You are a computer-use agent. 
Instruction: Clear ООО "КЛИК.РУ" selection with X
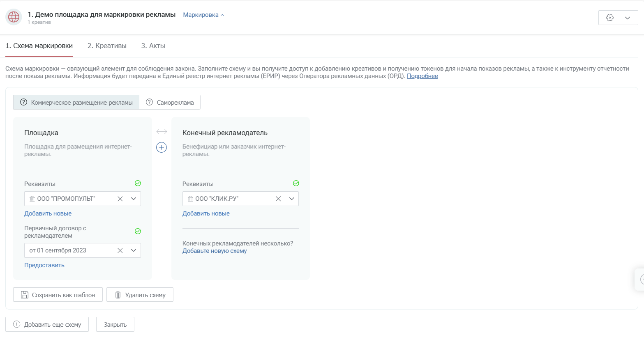pos(278,199)
